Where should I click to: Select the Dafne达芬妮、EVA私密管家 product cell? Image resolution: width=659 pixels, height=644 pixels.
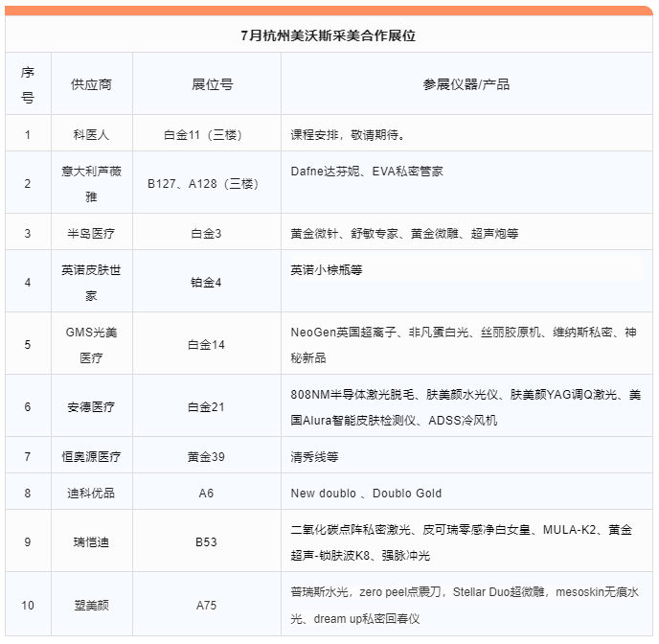[367, 172]
